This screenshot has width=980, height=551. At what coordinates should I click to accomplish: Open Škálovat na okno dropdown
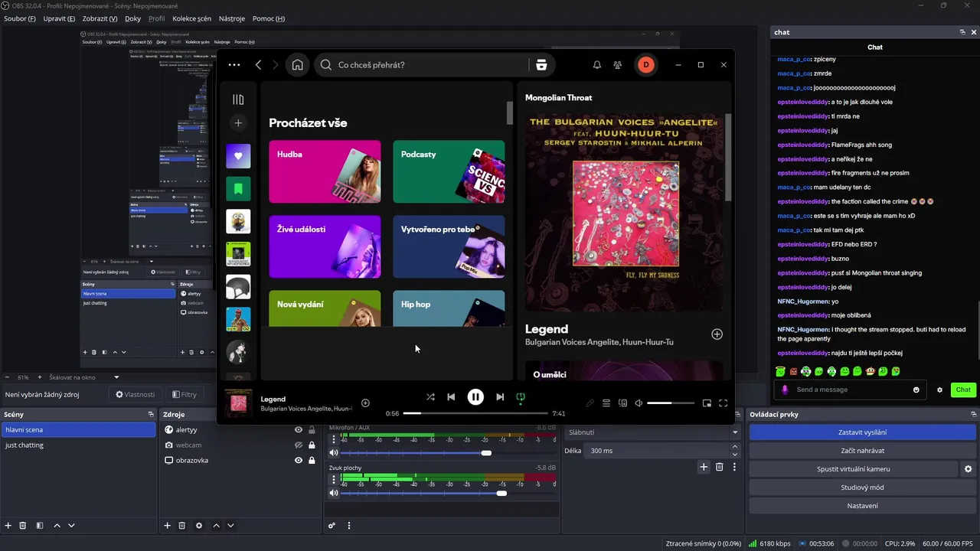point(84,377)
